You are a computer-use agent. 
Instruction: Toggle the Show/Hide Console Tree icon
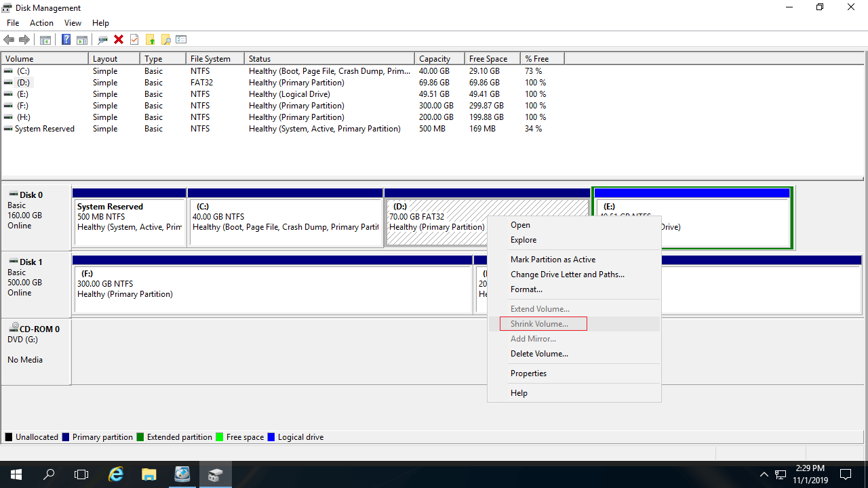45,40
